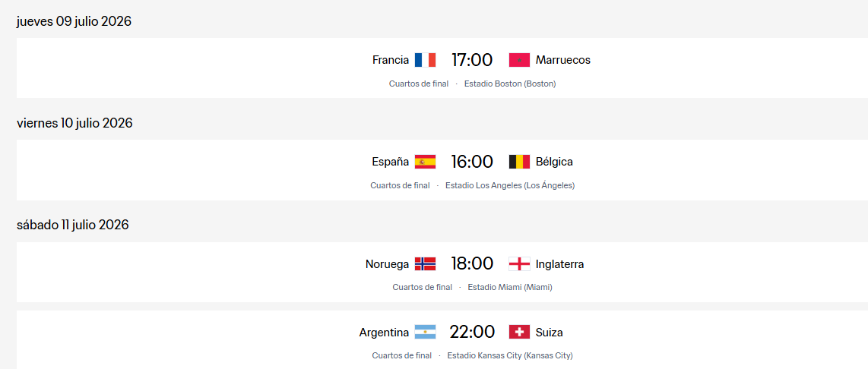Click the Morocco flag icon
This screenshot has height=369, width=868.
point(519,60)
